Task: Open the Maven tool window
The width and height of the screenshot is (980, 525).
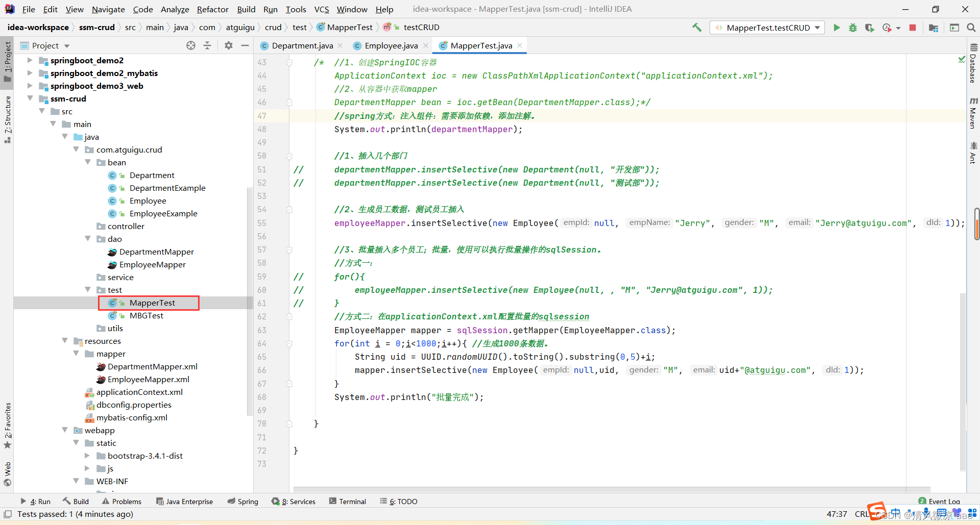Action: (x=973, y=113)
